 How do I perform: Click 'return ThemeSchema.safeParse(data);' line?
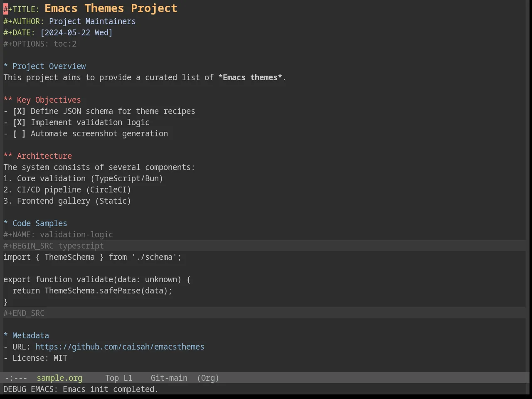tap(92, 291)
